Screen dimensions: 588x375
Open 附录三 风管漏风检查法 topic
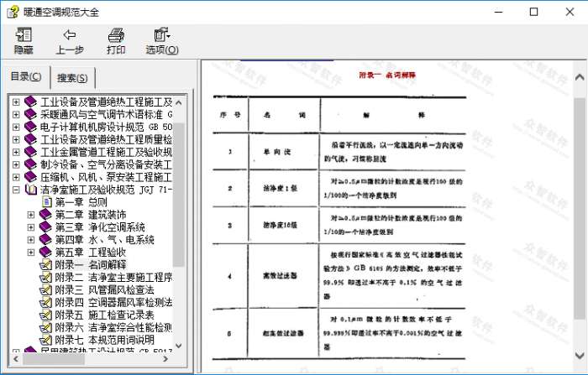click(x=105, y=290)
